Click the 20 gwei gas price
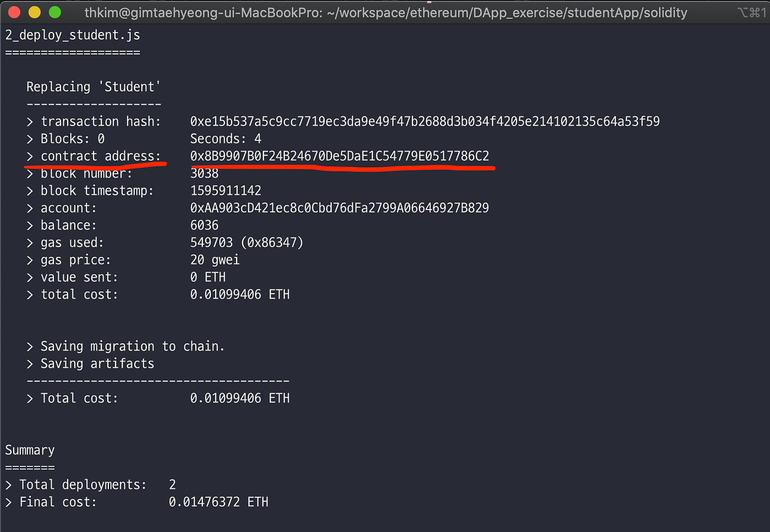770x532 pixels. pyautogui.click(x=215, y=260)
